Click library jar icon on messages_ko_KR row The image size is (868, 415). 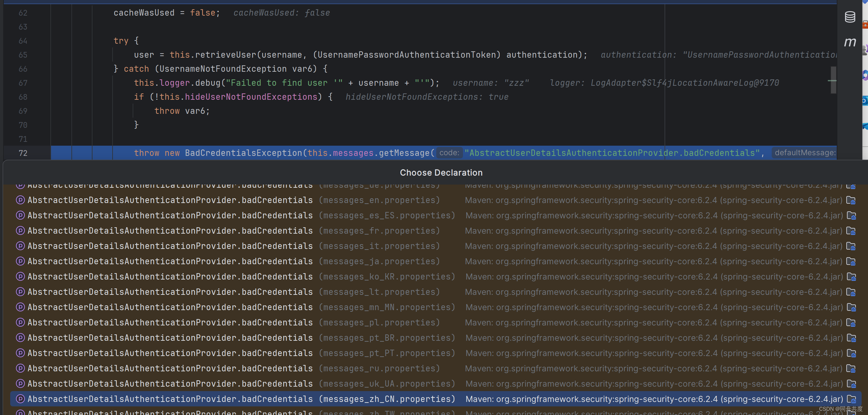tap(851, 277)
